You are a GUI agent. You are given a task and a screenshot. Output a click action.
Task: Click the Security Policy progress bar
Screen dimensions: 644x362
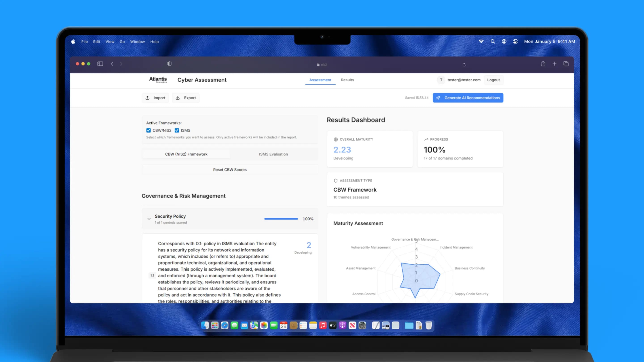281,219
